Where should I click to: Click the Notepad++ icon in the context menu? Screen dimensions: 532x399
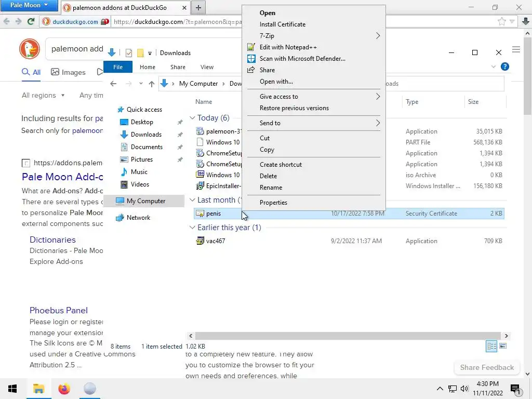251,47
